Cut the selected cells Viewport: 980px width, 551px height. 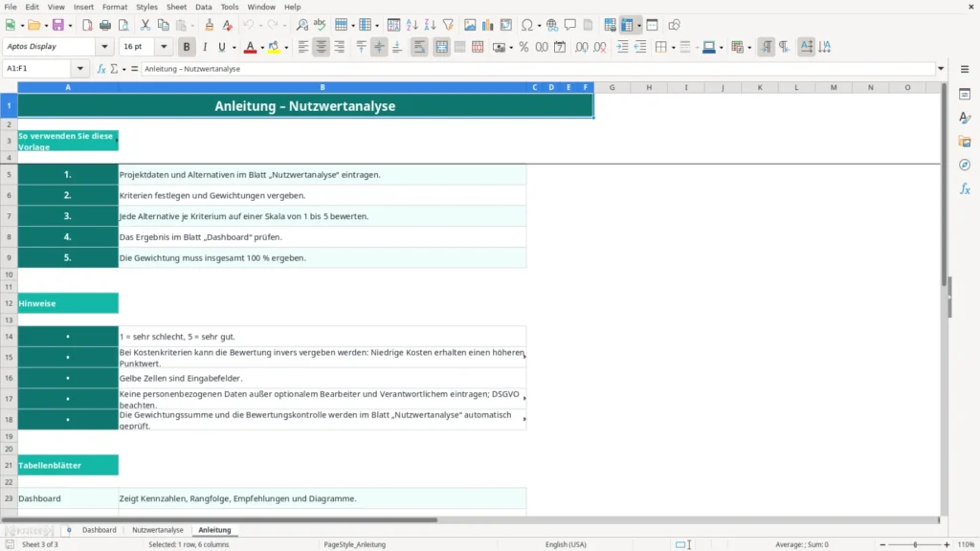pos(145,25)
